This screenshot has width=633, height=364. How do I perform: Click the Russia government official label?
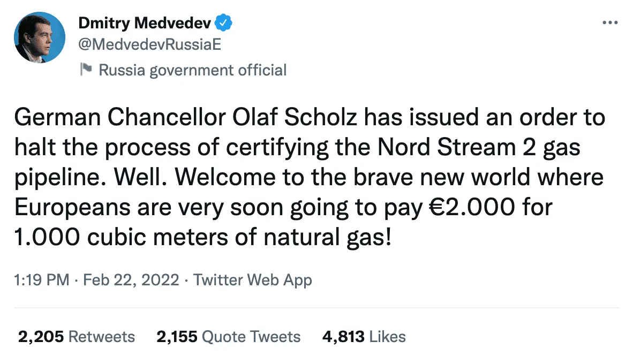[193, 70]
